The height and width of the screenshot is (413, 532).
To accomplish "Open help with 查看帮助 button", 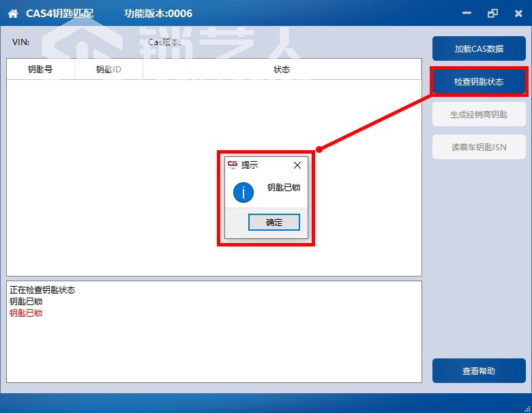I will (479, 371).
